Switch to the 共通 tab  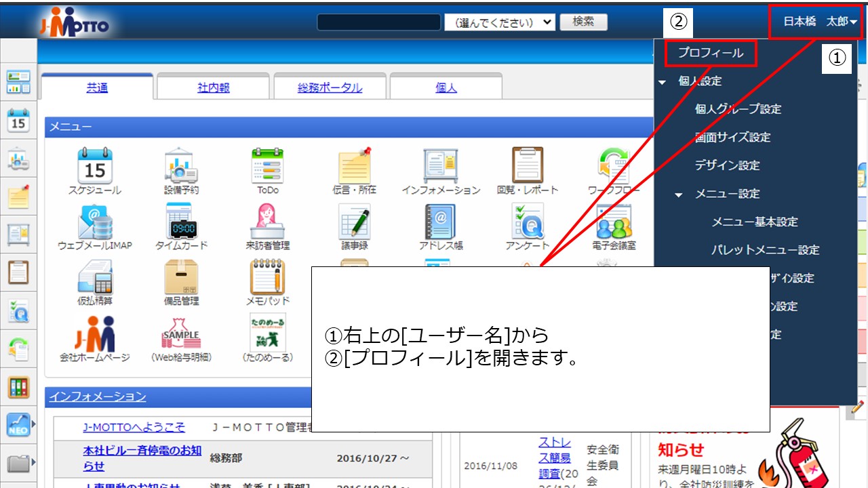click(x=97, y=87)
